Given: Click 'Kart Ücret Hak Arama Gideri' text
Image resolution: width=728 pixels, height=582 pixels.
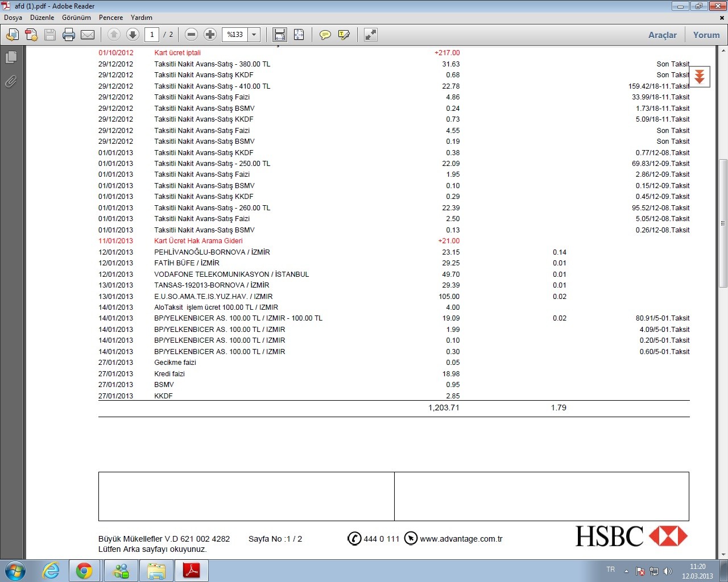Looking at the screenshot, I should (x=198, y=241).
